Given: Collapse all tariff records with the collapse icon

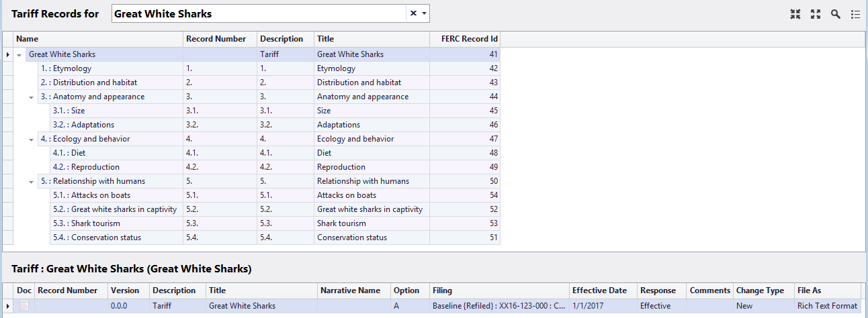Looking at the screenshot, I should pyautogui.click(x=795, y=14).
